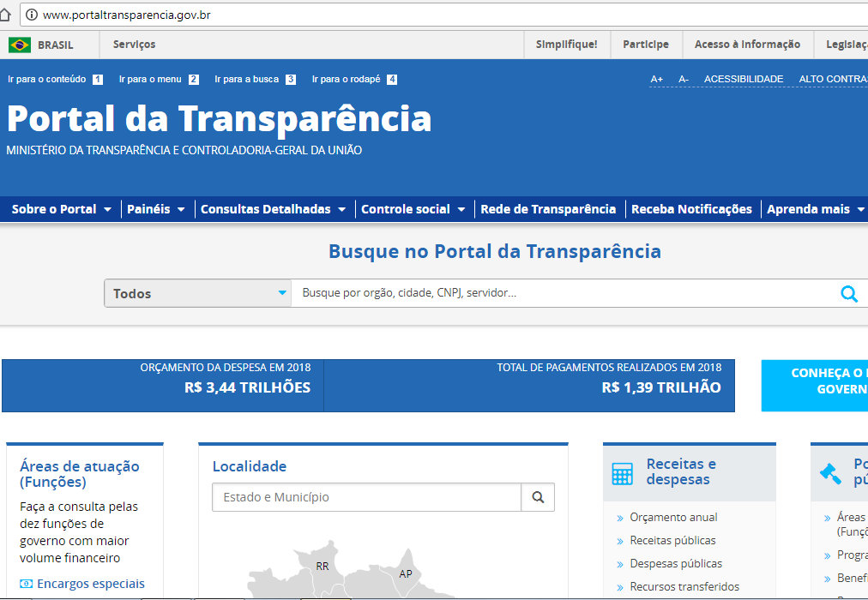Click the Encargos especiais money icon

26,584
